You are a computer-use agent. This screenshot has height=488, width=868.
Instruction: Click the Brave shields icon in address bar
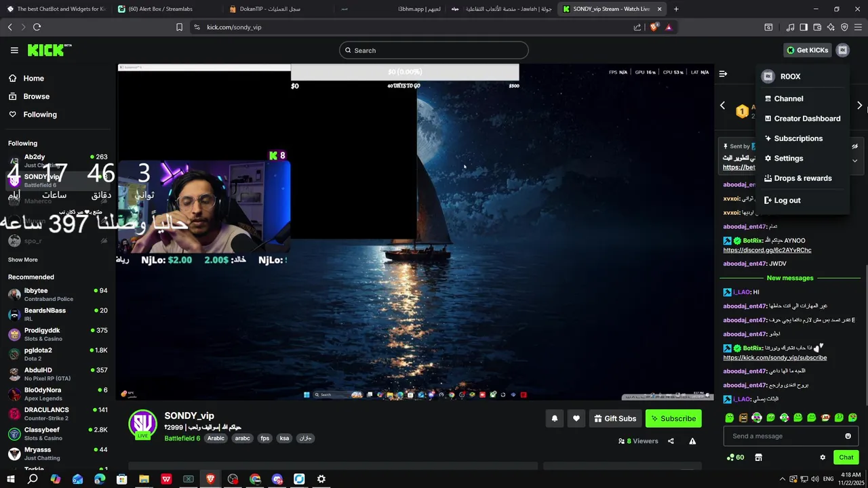[x=654, y=27]
